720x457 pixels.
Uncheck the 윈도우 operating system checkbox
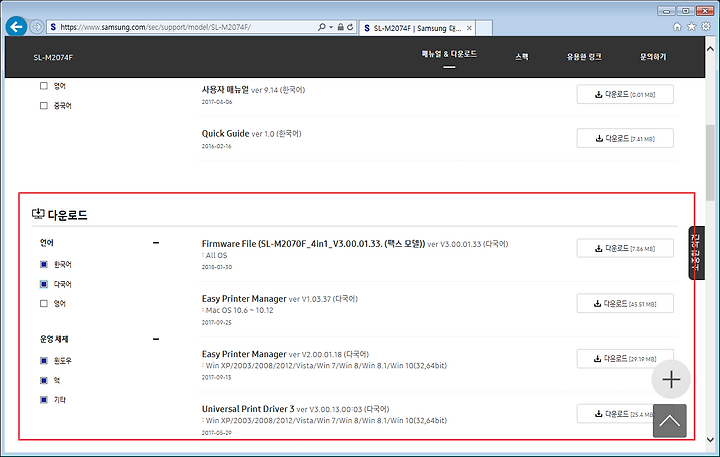[x=44, y=361]
